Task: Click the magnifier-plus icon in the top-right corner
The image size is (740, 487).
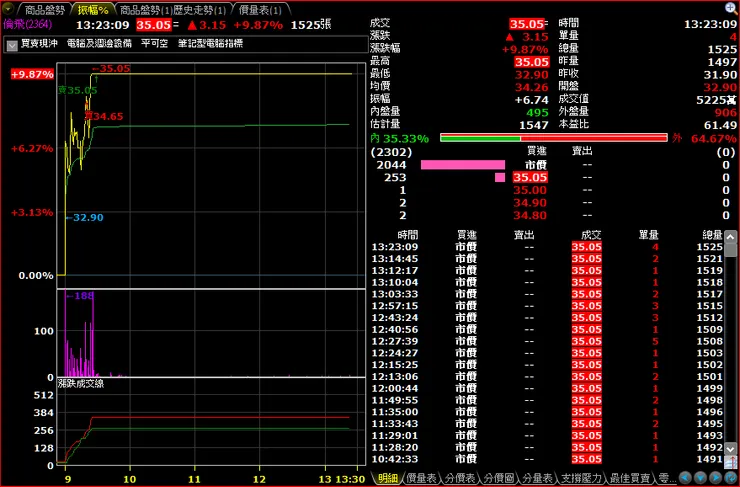Action: 732,8
